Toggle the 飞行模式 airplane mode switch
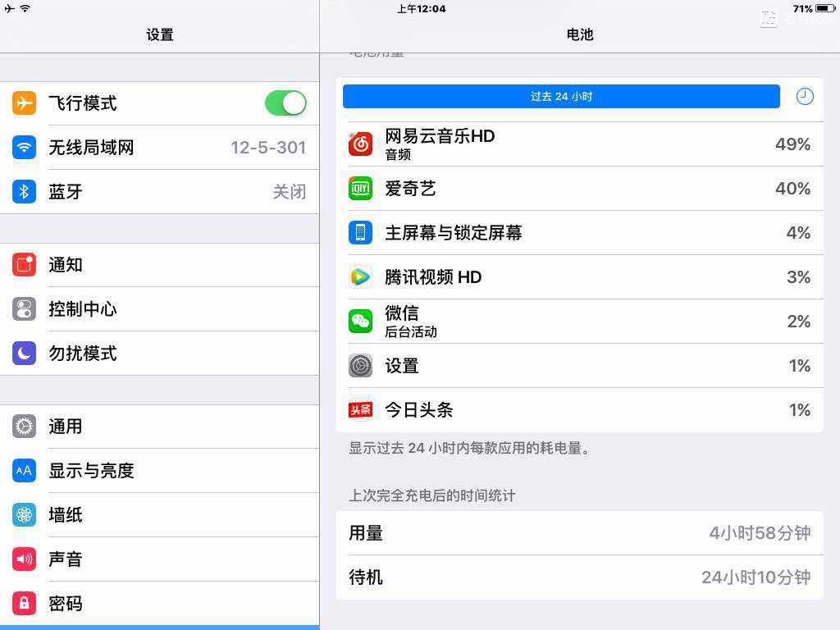 (285, 103)
